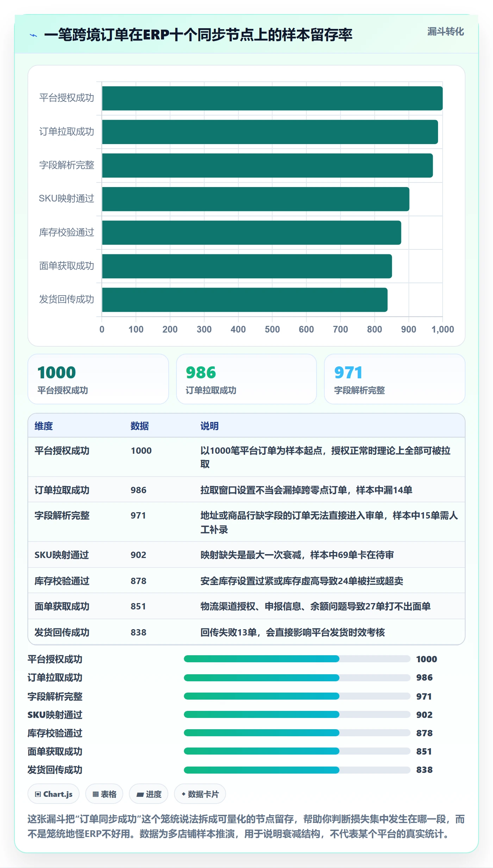This screenshot has width=493, height=868.
Task: Select the 878 value in the table
Action: point(138,581)
